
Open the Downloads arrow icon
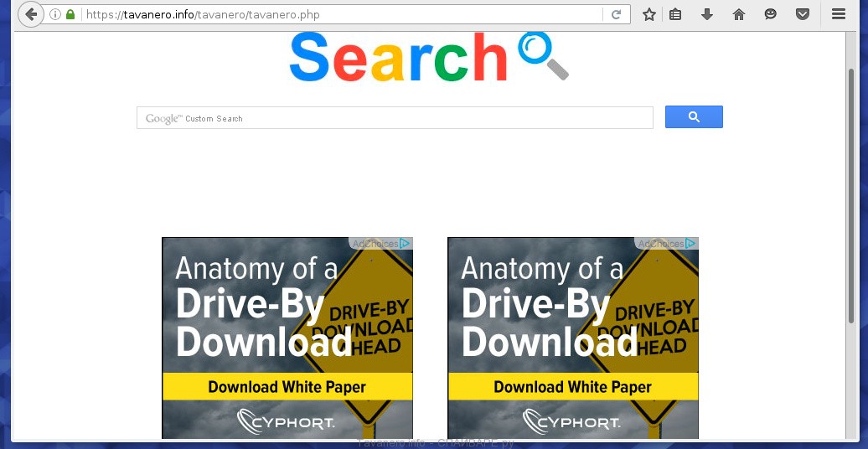point(707,14)
